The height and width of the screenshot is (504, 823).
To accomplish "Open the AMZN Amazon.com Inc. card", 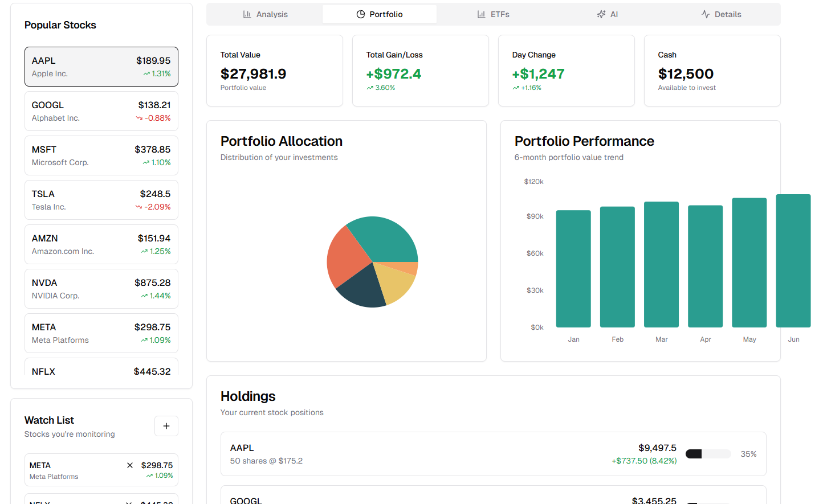I will [101, 244].
